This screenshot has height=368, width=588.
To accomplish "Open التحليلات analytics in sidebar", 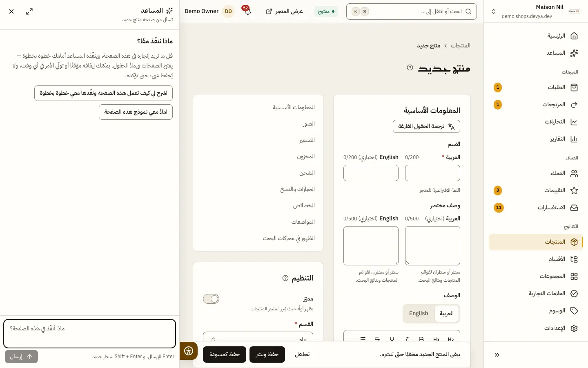I will coord(536,122).
